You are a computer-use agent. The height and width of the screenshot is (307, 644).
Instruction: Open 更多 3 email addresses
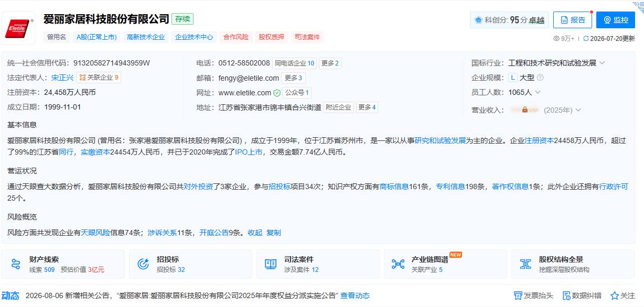coord(294,78)
